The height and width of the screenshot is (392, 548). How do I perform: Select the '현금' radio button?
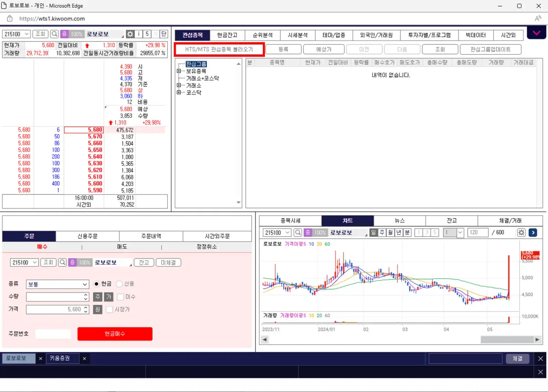click(x=96, y=284)
